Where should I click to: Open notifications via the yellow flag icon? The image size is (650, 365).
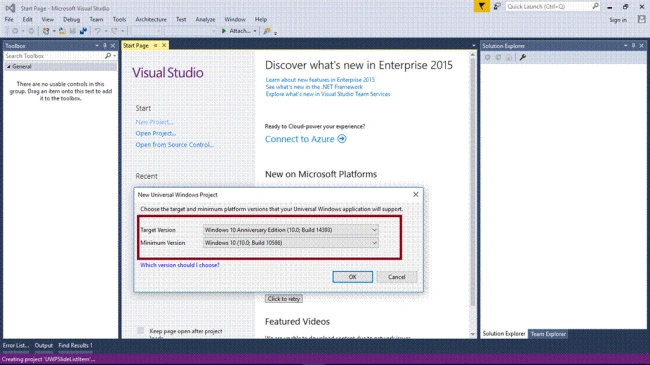pyautogui.click(x=482, y=6)
